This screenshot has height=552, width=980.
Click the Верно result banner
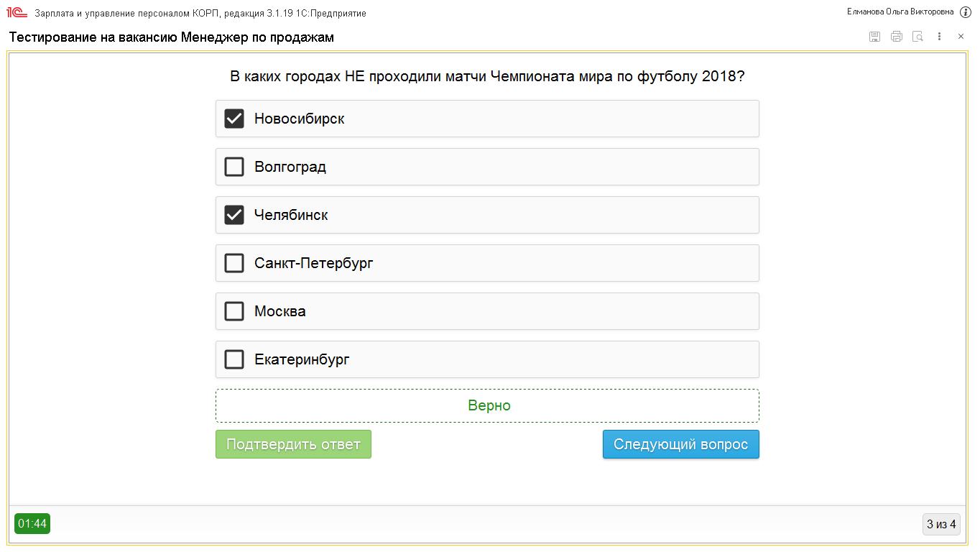coord(487,406)
